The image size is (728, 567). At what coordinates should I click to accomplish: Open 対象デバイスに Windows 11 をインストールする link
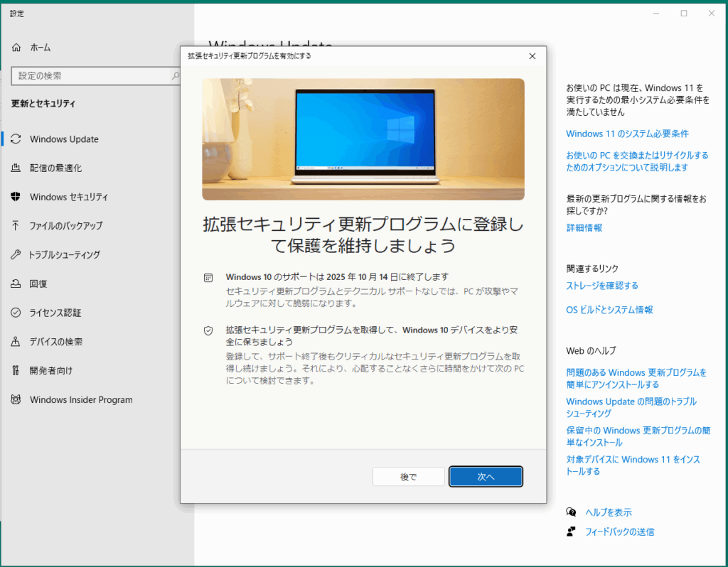point(633,465)
